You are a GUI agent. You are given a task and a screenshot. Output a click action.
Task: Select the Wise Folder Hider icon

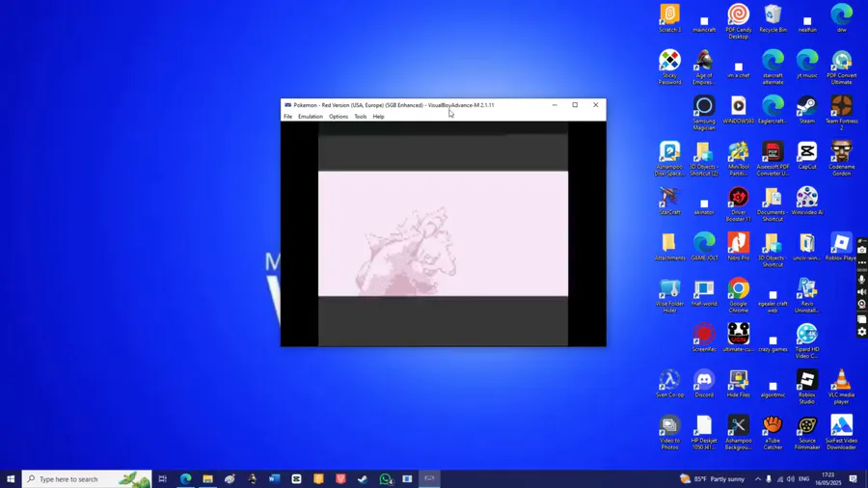[x=670, y=295]
